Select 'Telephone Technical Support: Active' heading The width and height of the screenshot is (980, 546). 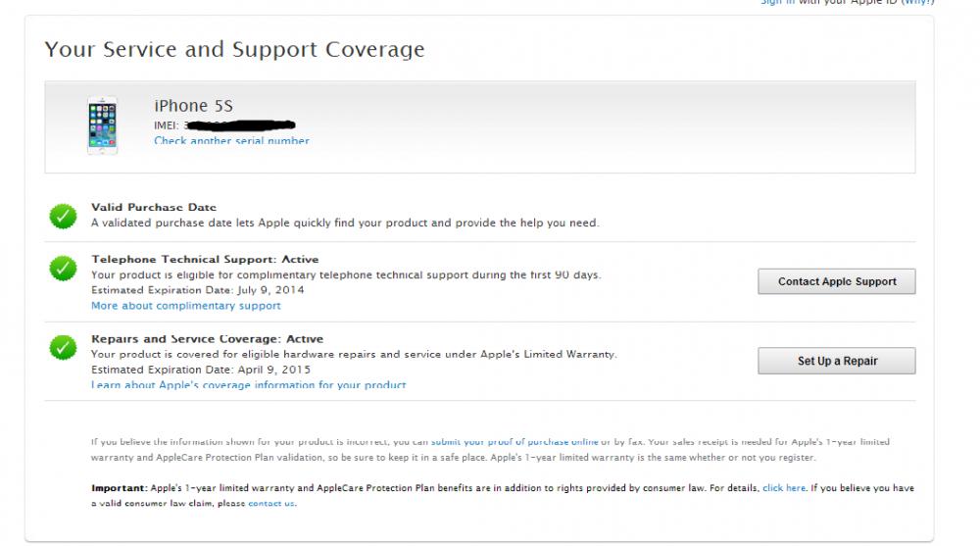pos(205,259)
